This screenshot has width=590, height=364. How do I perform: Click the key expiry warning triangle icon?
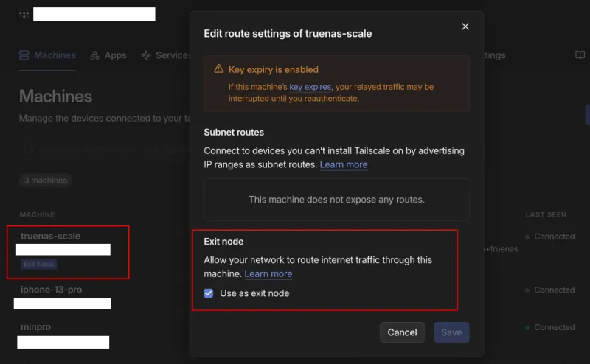click(x=218, y=69)
